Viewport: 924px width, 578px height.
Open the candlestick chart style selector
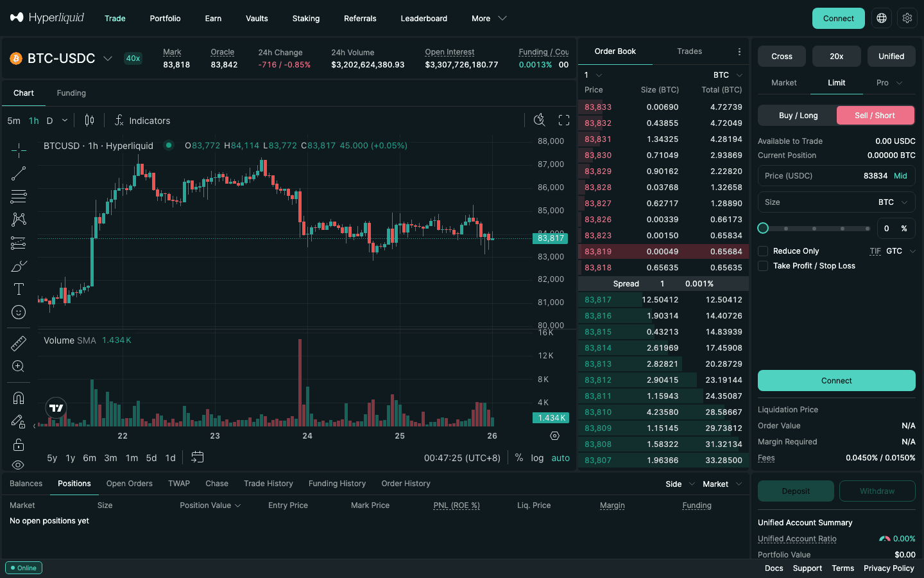pyautogui.click(x=90, y=120)
